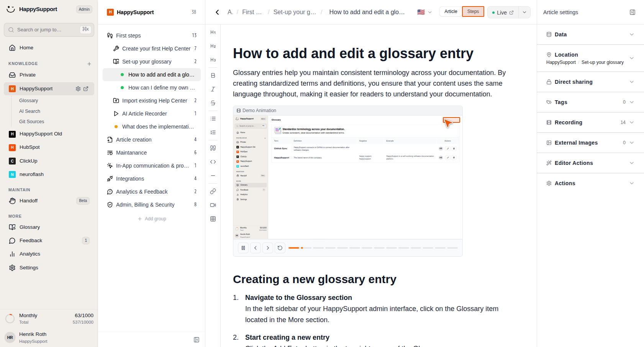
Task: Open the Analytics page
Action: point(49,254)
